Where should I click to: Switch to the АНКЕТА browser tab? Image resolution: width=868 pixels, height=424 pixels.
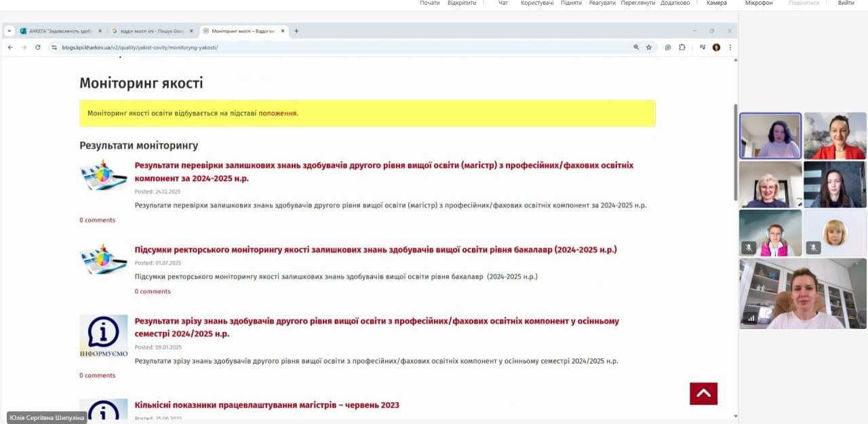[60, 31]
